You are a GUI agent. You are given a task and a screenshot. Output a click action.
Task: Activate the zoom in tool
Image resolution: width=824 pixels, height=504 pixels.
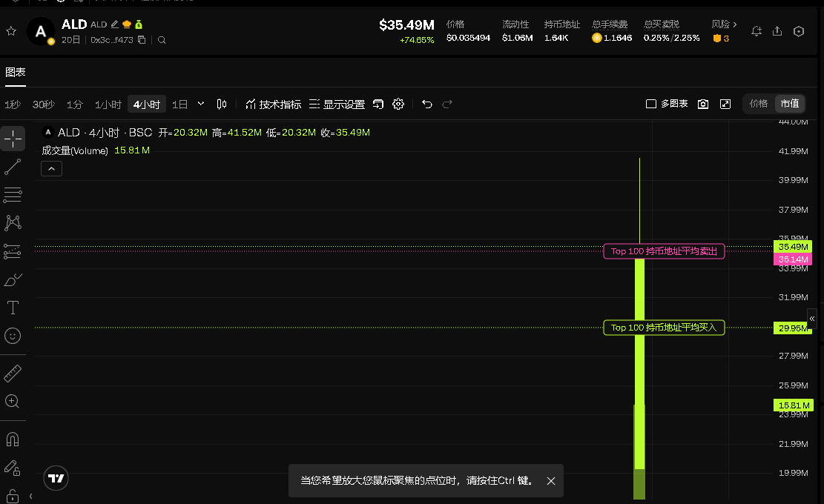tap(13, 402)
